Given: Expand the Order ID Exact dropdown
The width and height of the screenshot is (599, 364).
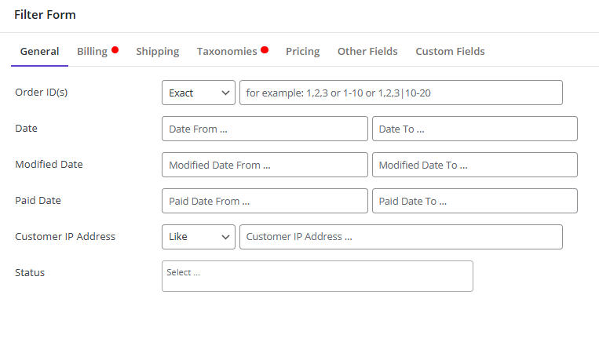Looking at the screenshot, I should (x=199, y=93).
